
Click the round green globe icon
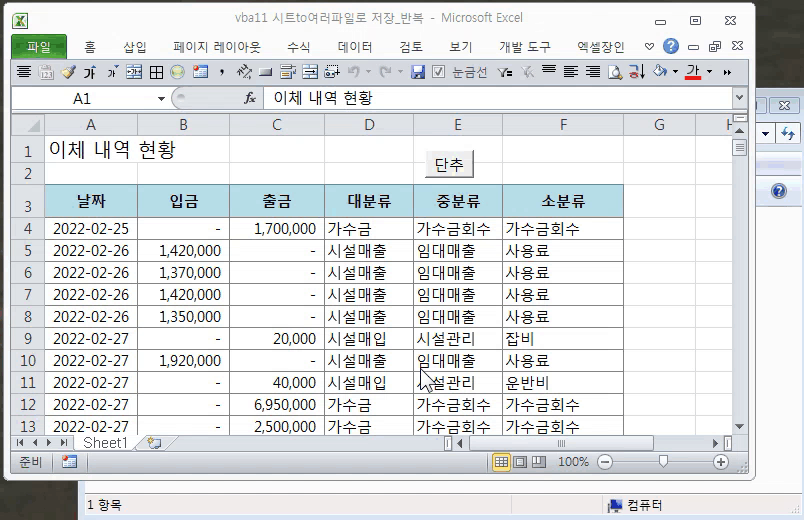click(177, 72)
